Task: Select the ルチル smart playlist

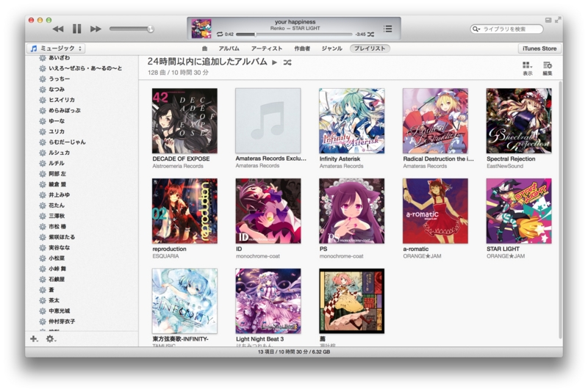Action: (82, 163)
